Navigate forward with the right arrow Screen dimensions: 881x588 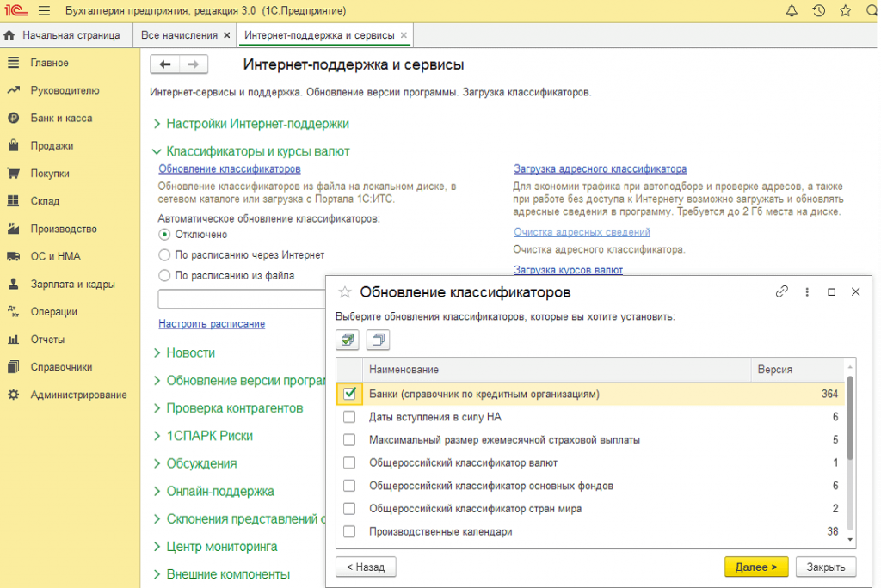tap(194, 64)
